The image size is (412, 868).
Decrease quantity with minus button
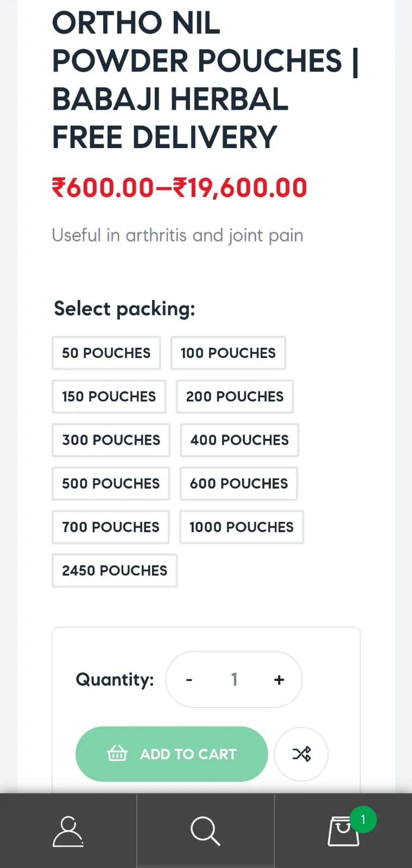click(x=189, y=680)
